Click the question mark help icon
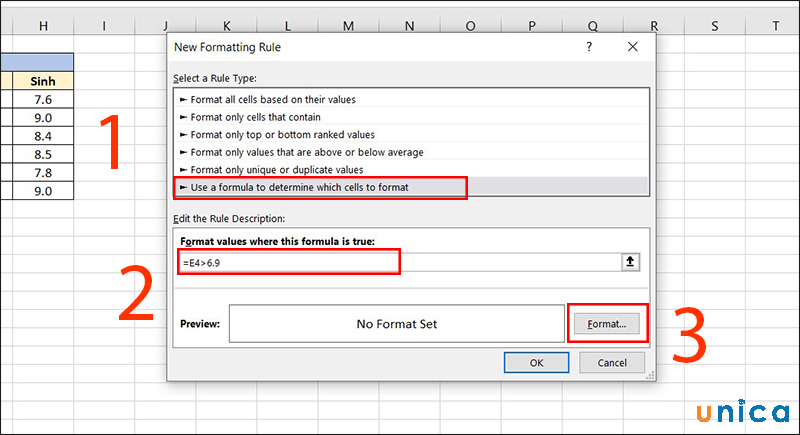Image resolution: width=800 pixels, height=435 pixels. coord(589,47)
